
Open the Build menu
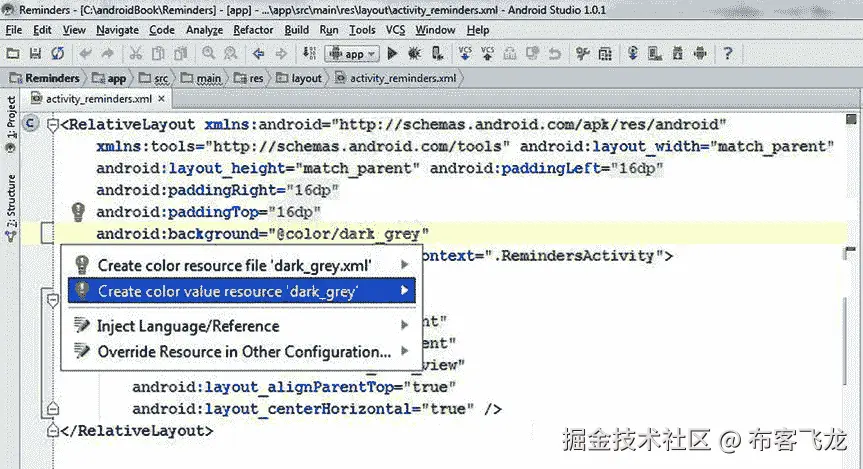296,30
